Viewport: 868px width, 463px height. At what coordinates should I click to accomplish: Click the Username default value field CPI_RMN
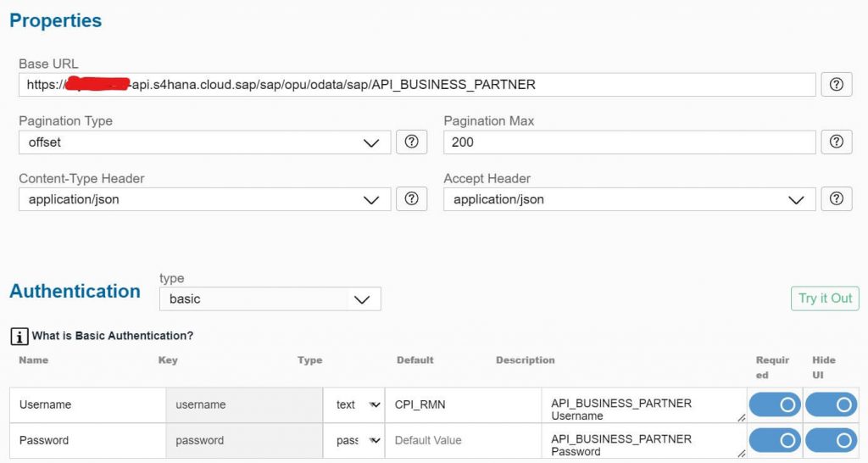click(464, 404)
